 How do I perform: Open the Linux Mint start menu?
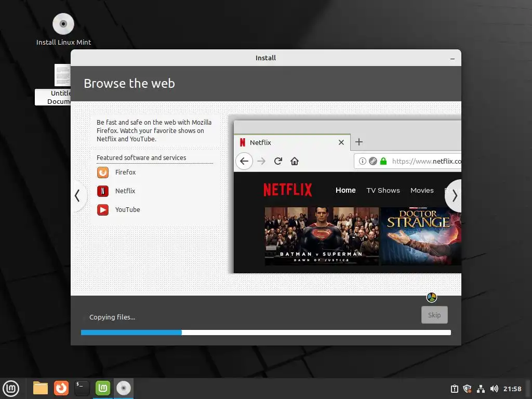pyautogui.click(x=11, y=389)
